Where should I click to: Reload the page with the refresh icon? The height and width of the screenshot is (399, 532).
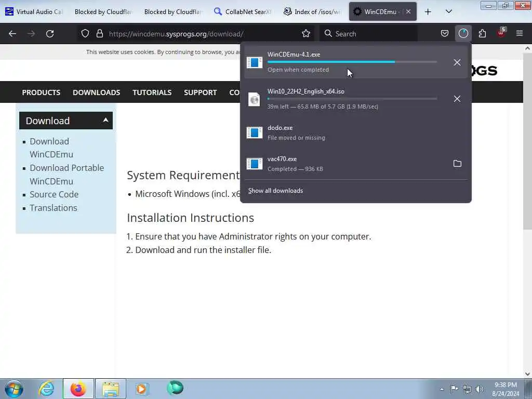coord(50,34)
